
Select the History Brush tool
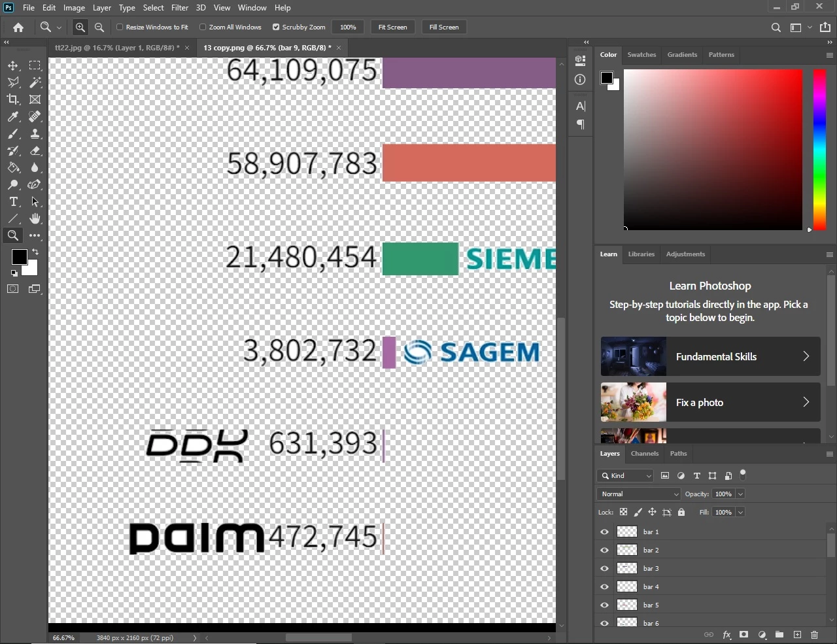click(x=13, y=150)
